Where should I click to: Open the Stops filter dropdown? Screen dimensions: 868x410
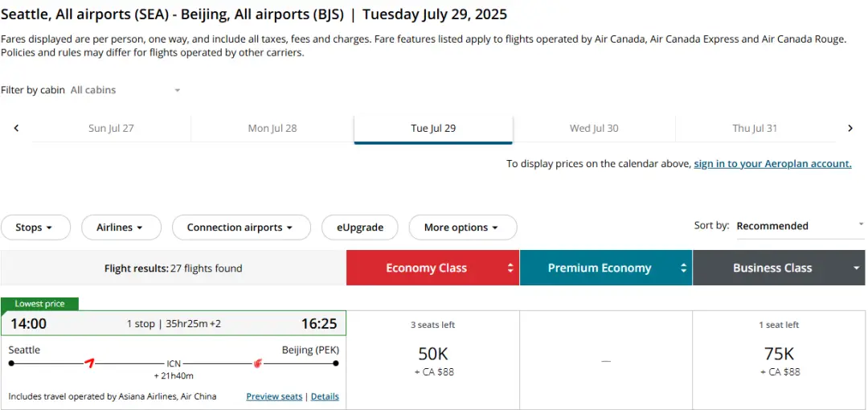[35, 228]
